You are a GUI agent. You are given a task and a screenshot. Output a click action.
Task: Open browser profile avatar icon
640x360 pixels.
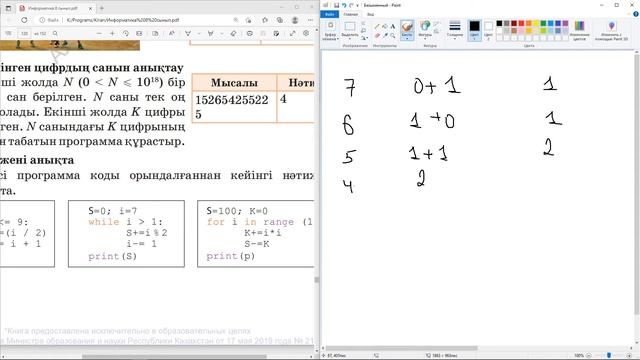tap(295, 20)
